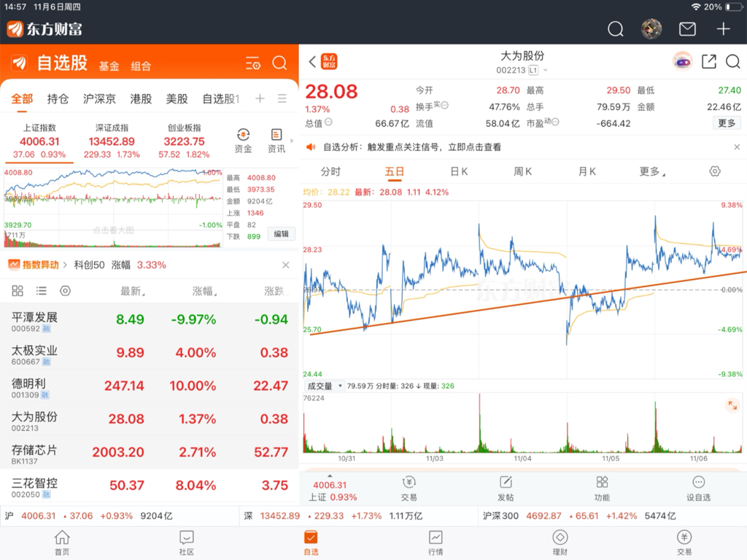Select the 港股 tab
The height and width of the screenshot is (560, 747).
tap(141, 98)
